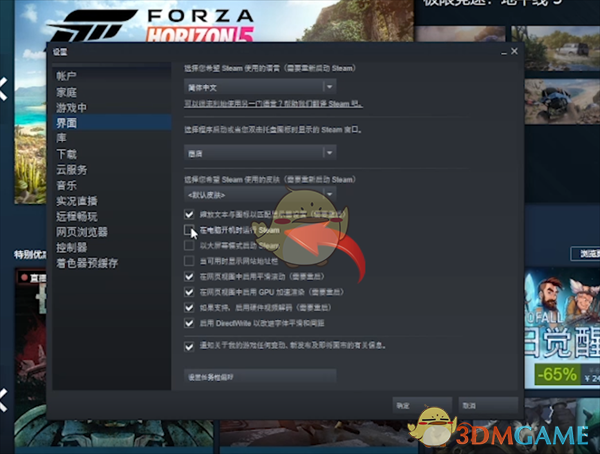Enable run Steam at computer startup
Viewport: 600px width, 454px height.
click(189, 230)
